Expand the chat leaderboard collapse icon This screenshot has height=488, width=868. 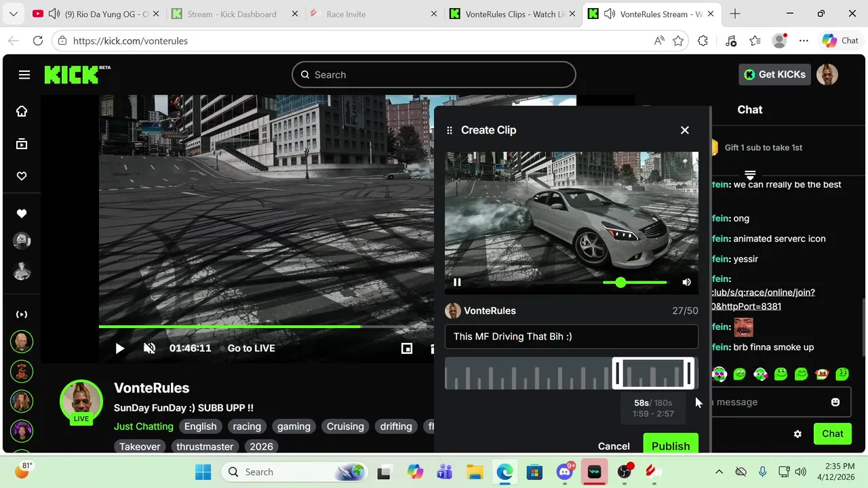click(750, 175)
